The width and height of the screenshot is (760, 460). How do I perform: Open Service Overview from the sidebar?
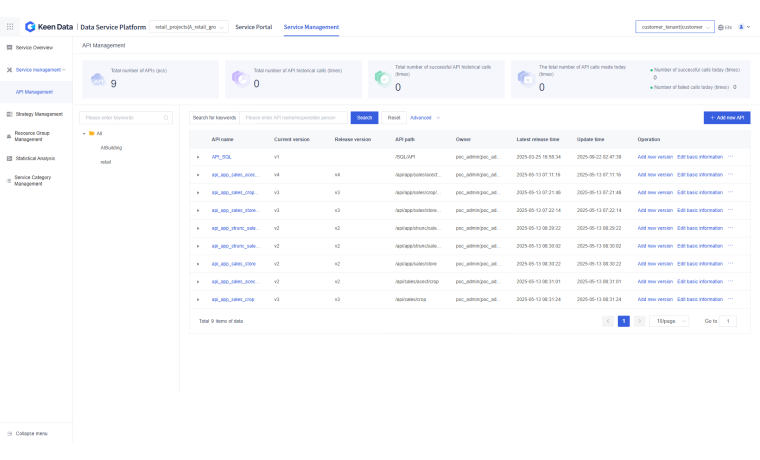[34, 47]
